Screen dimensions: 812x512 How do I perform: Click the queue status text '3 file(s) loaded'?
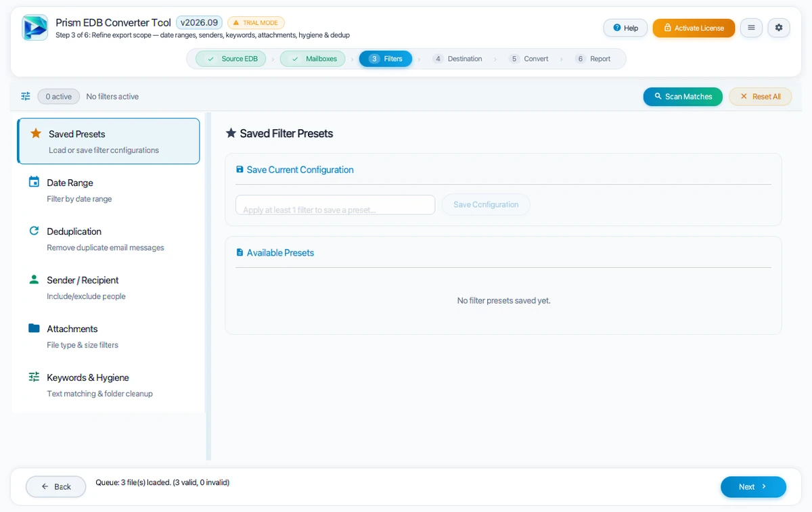point(162,482)
